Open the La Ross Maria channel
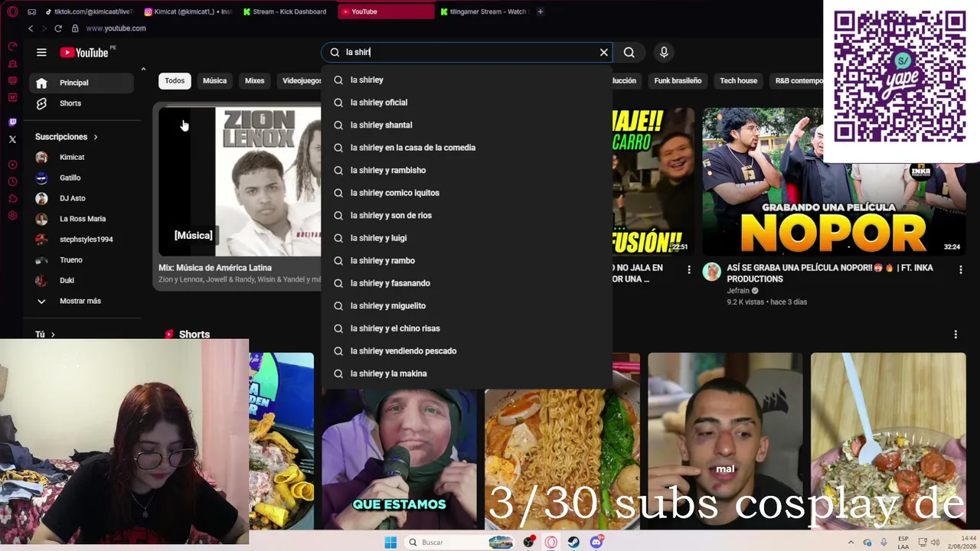This screenshot has width=980, height=551. 82,219
